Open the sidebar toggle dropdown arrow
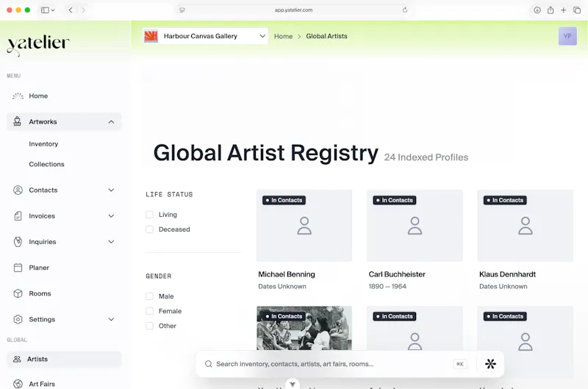Screen dimensions: 588x389 click(53, 10)
